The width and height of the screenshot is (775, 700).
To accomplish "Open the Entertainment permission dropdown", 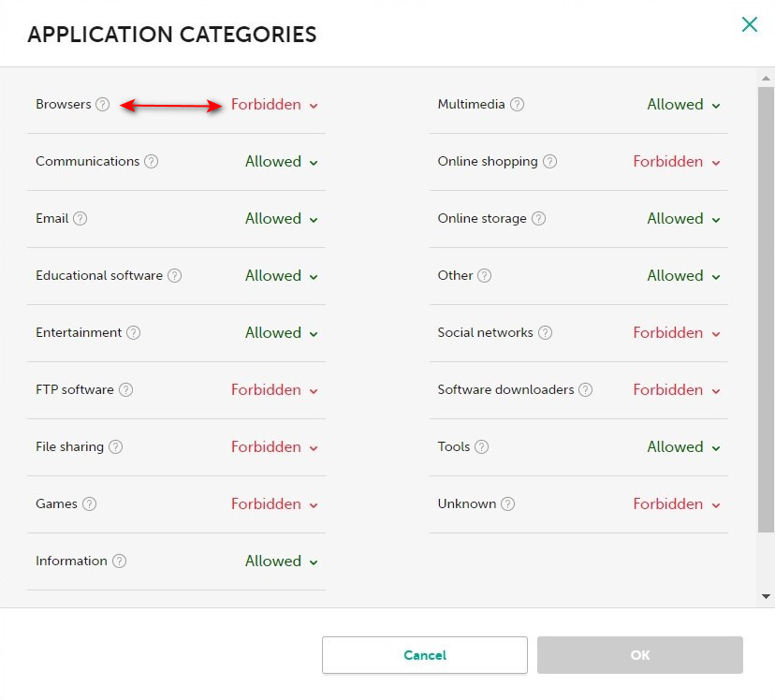I will [281, 333].
